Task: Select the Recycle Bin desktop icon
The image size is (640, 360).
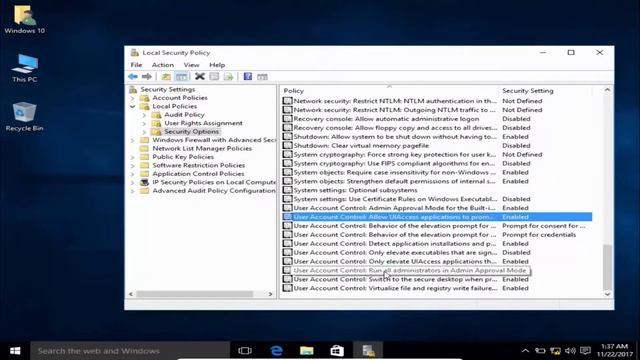Action: tap(24, 117)
